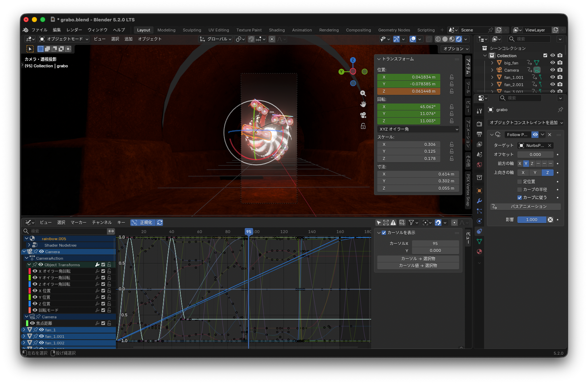Open the Modifiers wrench properties tab
The height and width of the screenshot is (384, 588).
(x=479, y=201)
